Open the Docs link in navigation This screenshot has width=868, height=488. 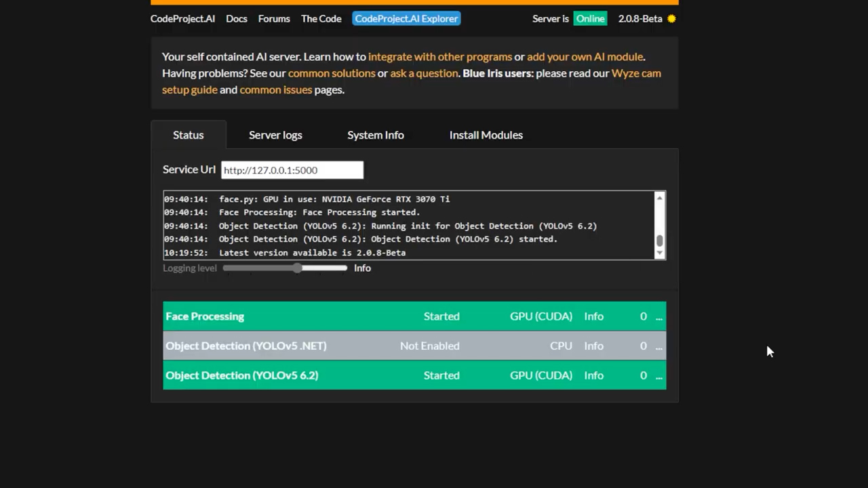[x=237, y=19]
